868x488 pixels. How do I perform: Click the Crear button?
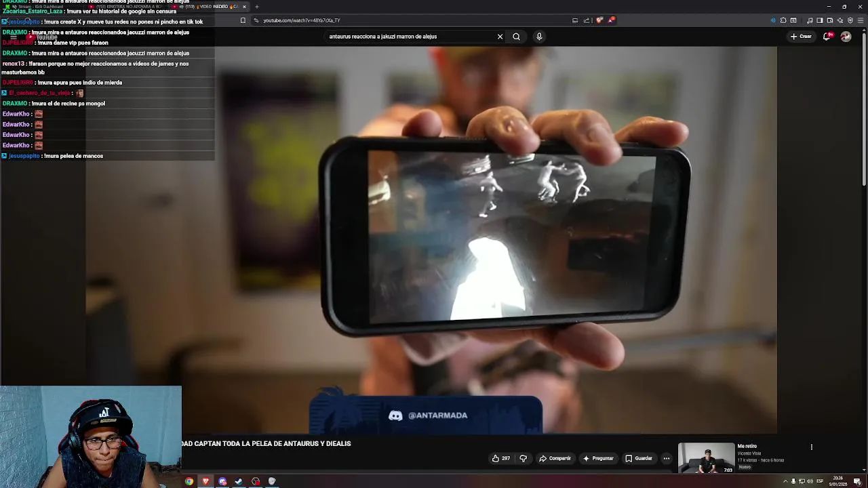(801, 37)
